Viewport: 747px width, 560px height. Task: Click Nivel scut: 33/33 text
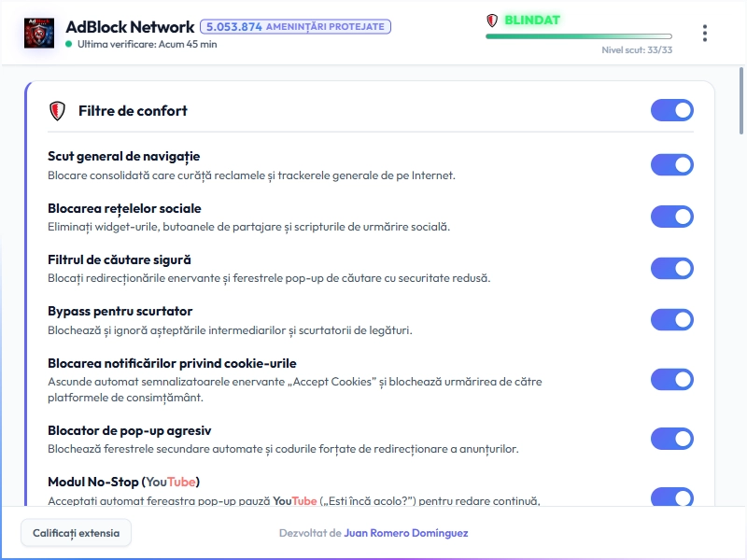(x=637, y=50)
